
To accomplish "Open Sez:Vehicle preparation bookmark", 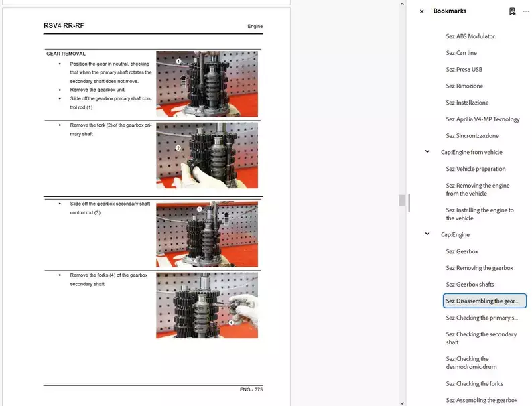I will tap(476, 169).
